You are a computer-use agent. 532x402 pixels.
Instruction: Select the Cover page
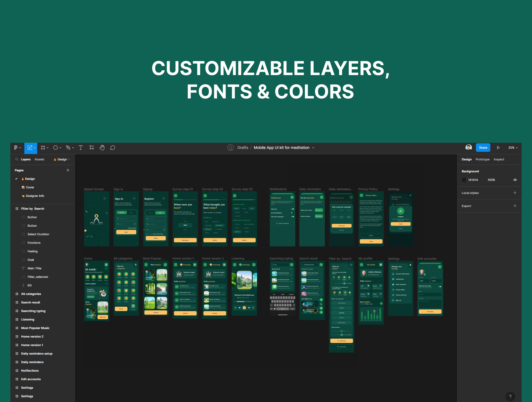click(30, 187)
